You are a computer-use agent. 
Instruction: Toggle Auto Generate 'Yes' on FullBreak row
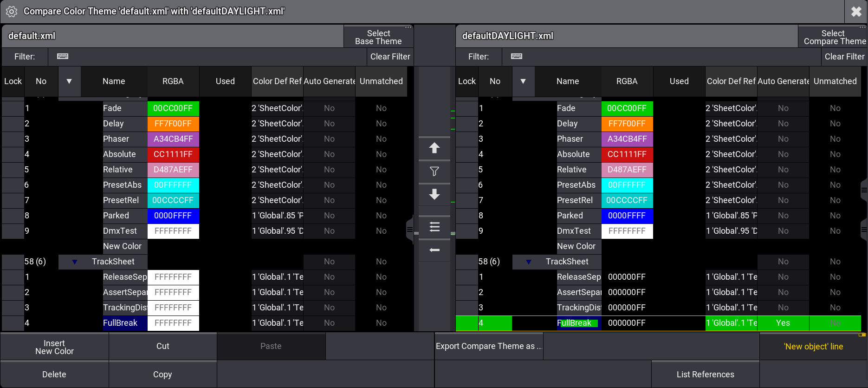click(x=783, y=323)
